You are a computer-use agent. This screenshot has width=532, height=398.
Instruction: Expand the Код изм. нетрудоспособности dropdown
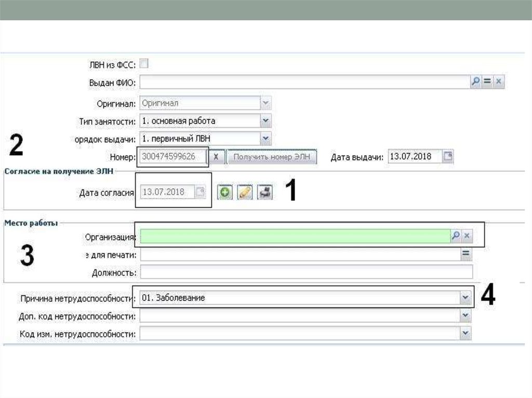[465, 333]
